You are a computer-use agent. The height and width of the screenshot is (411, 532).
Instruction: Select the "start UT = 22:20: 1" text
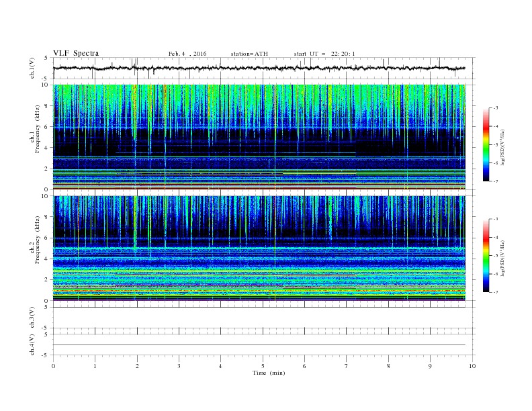324,54
